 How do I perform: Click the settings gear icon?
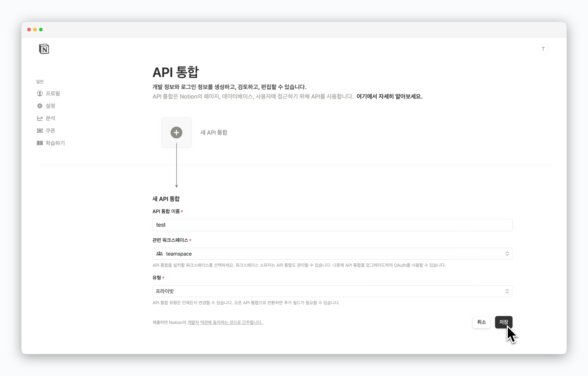(40, 106)
